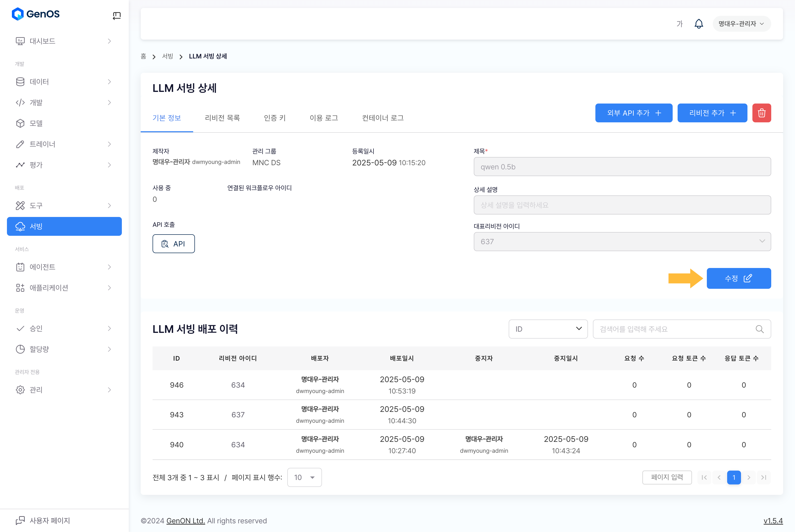This screenshot has height=532, width=795.
Task: Open the 대표리비전 아이디 dropdown
Action: tap(622, 241)
